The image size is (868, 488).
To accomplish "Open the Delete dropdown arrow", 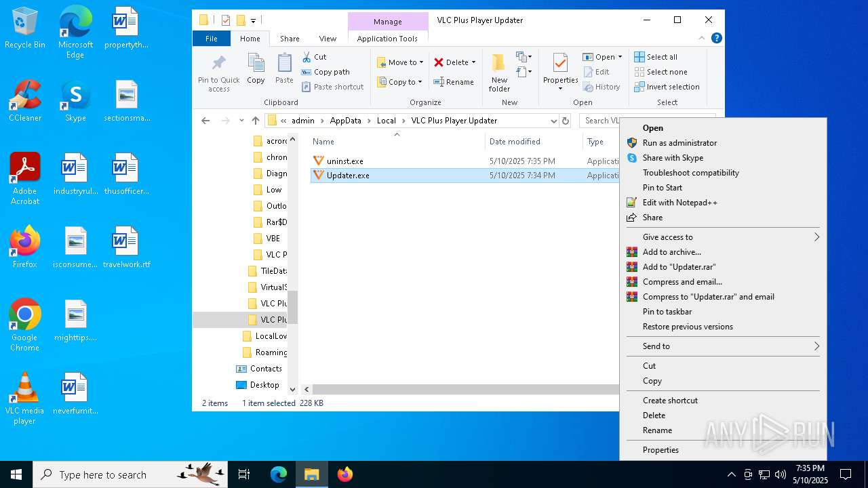I will tap(473, 62).
